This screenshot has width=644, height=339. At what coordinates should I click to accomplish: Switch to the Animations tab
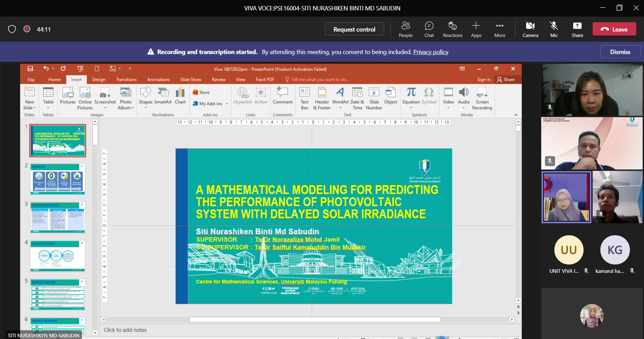coord(158,80)
